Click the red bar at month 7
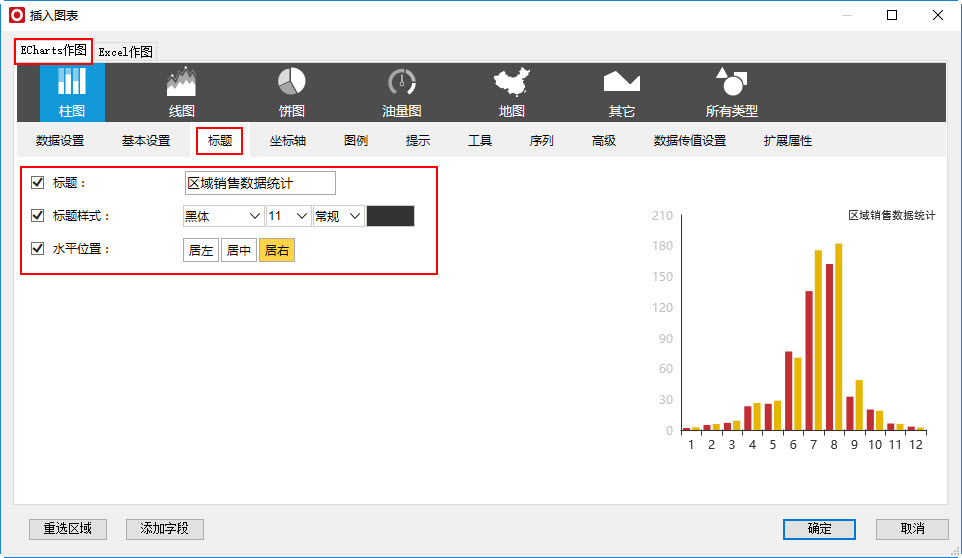The image size is (962, 558). coord(809,361)
